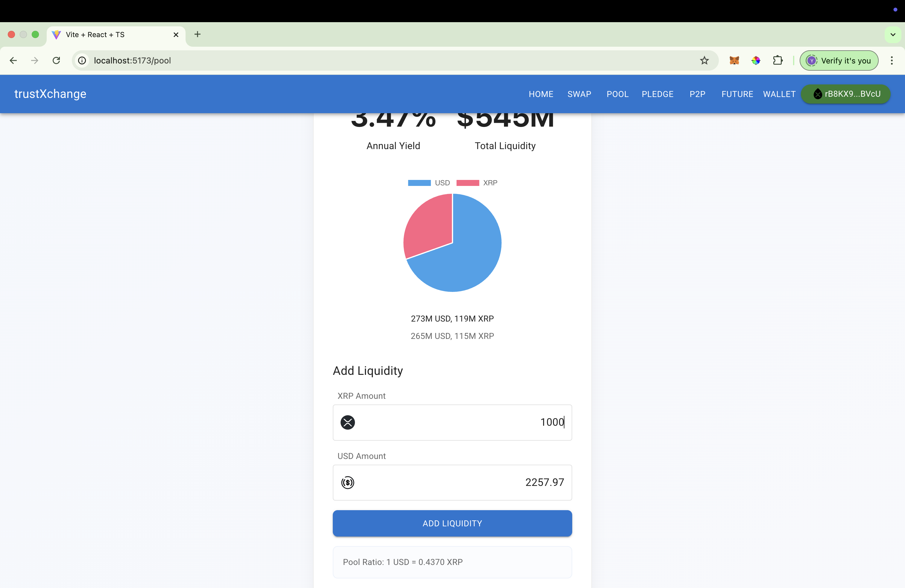Viewport: 905px width, 588px height.
Task: Toggle the XRP legend item in chart
Action: pyautogui.click(x=477, y=183)
